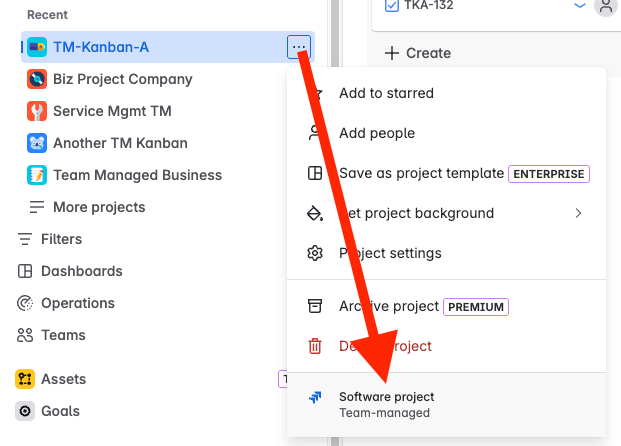Viewport: 621px width, 446px height.
Task: Click the More projects list icon
Action: [37, 207]
